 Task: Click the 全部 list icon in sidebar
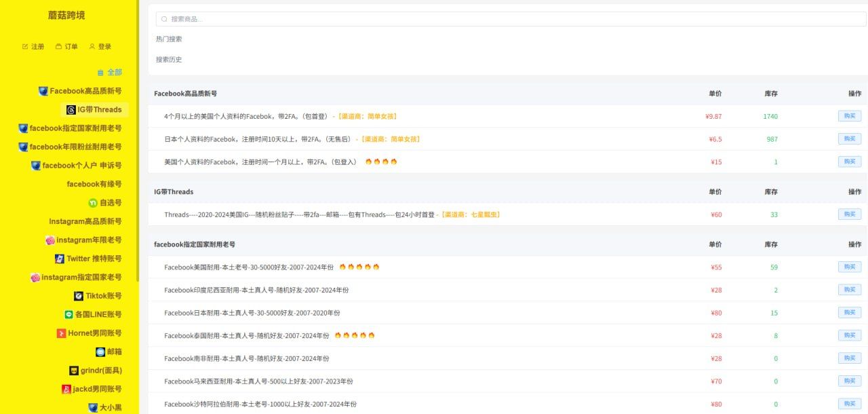pyautogui.click(x=100, y=73)
